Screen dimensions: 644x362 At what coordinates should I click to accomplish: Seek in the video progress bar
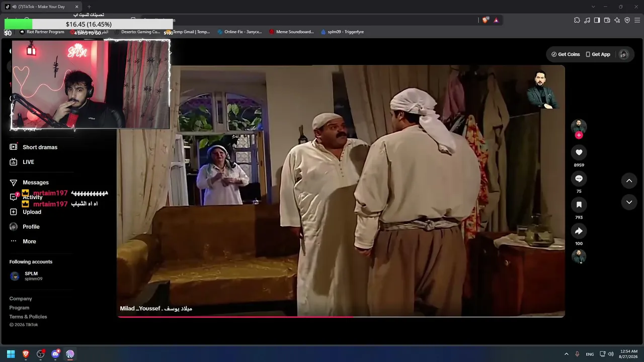pyautogui.click(x=341, y=317)
